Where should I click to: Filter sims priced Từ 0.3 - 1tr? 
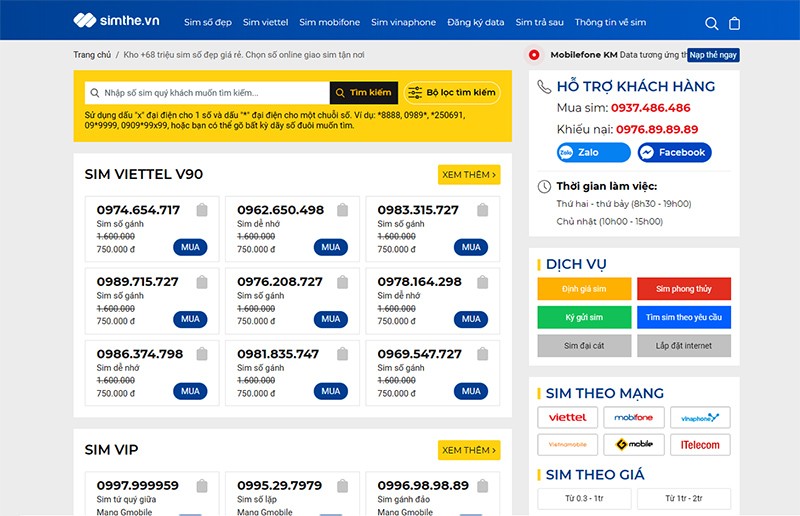[584, 498]
